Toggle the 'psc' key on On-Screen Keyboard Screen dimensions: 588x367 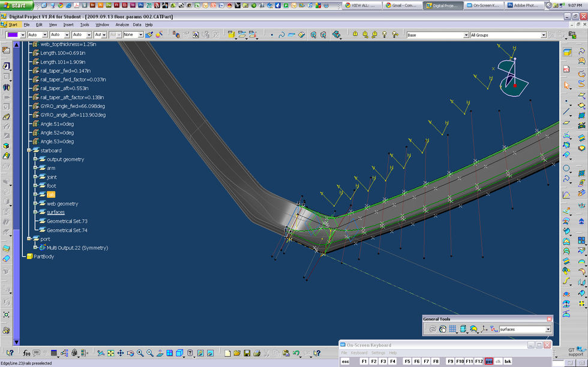[x=488, y=362]
